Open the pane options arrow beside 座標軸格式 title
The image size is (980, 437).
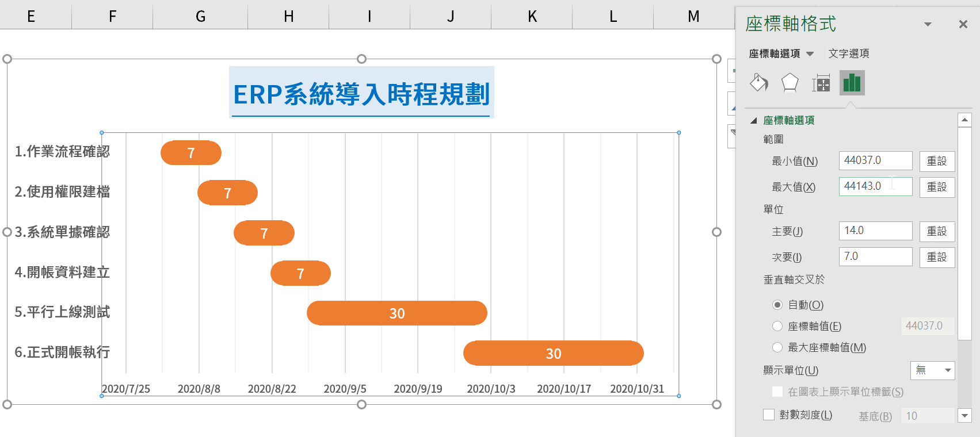[x=928, y=24]
